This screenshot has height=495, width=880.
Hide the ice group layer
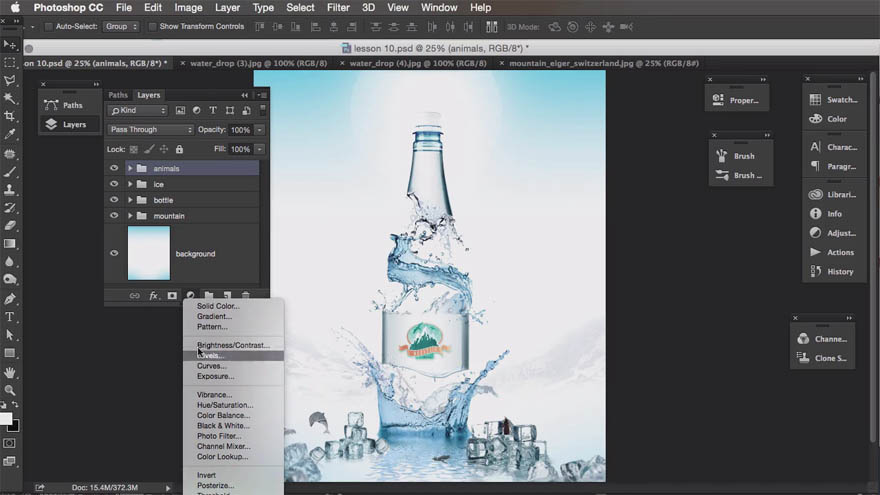point(114,184)
